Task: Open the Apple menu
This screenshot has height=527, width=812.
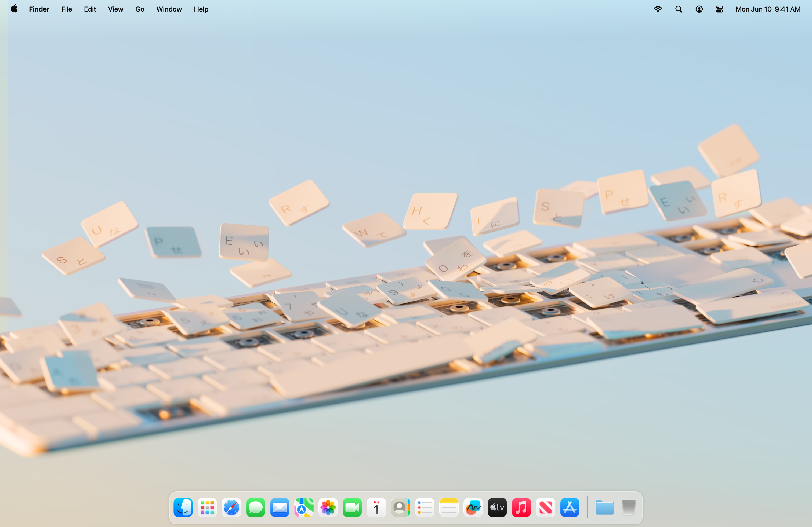Action: [14, 9]
